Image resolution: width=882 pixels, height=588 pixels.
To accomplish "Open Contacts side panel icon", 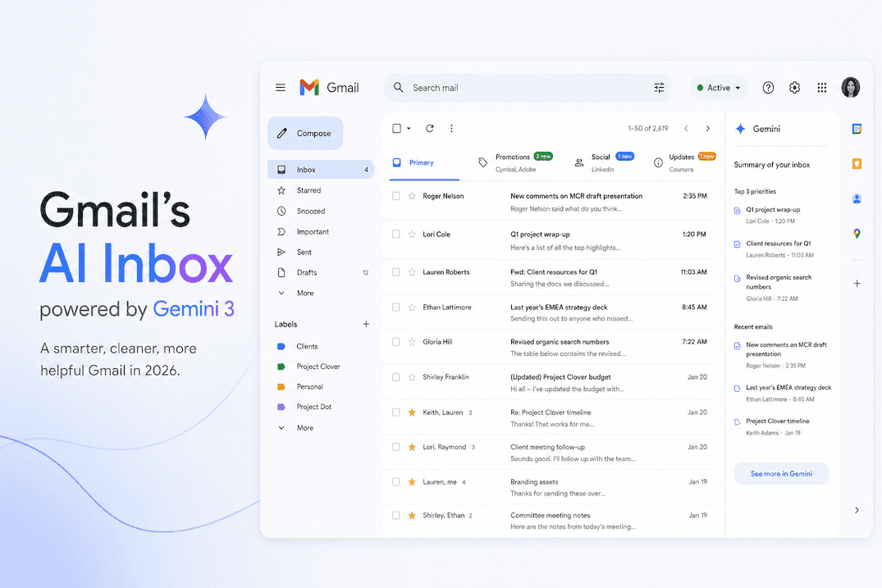I will [x=857, y=198].
